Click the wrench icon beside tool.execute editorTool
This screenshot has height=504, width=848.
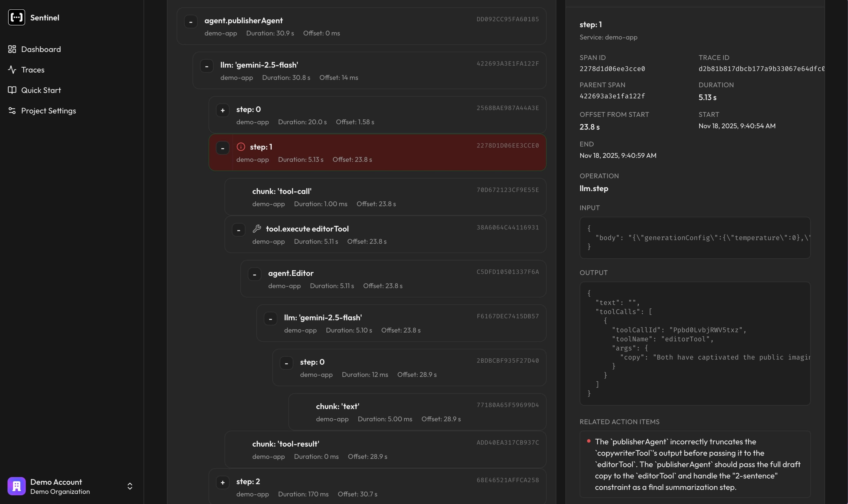[257, 229]
